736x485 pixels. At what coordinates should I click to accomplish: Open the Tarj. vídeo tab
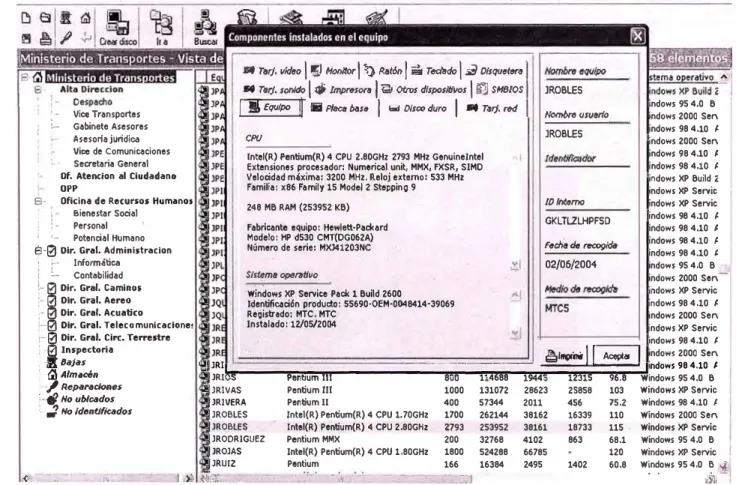point(272,71)
